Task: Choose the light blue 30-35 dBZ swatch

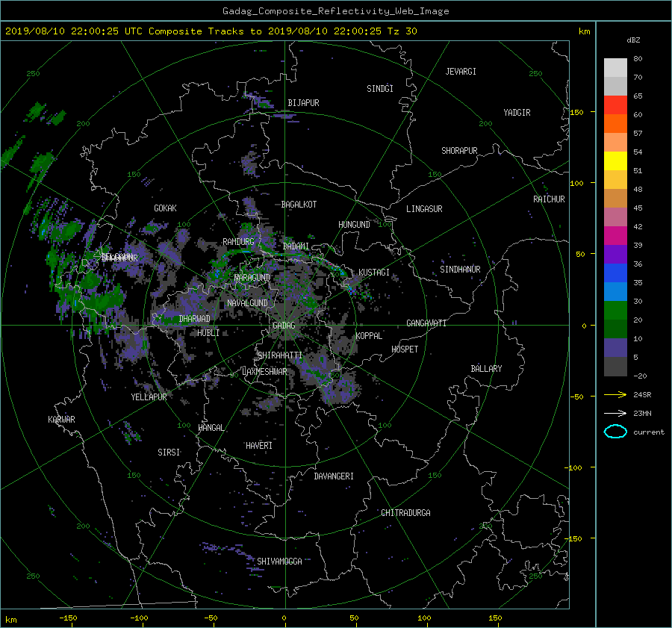Action: point(615,291)
